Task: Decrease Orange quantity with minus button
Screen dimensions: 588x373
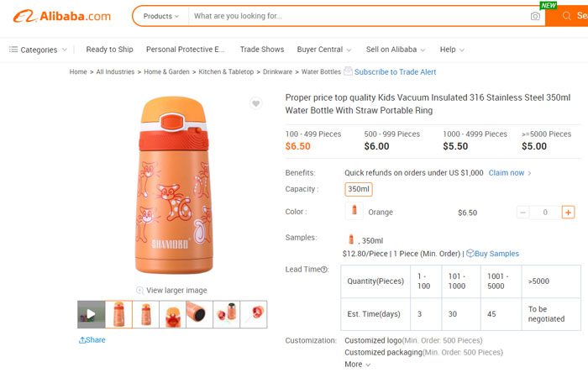Action: click(x=523, y=213)
